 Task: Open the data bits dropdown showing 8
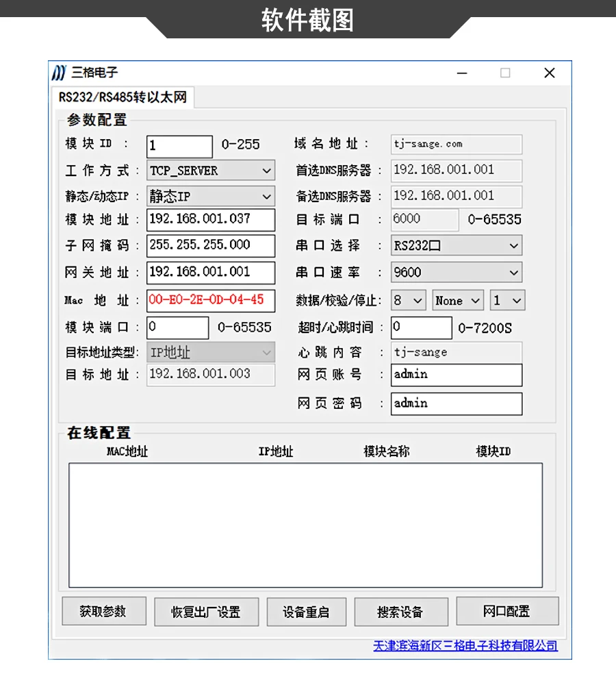click(x=408, y=301)
